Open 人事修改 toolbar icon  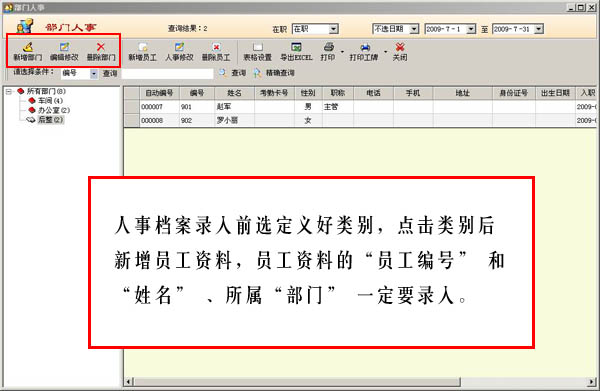pos(179,51)
